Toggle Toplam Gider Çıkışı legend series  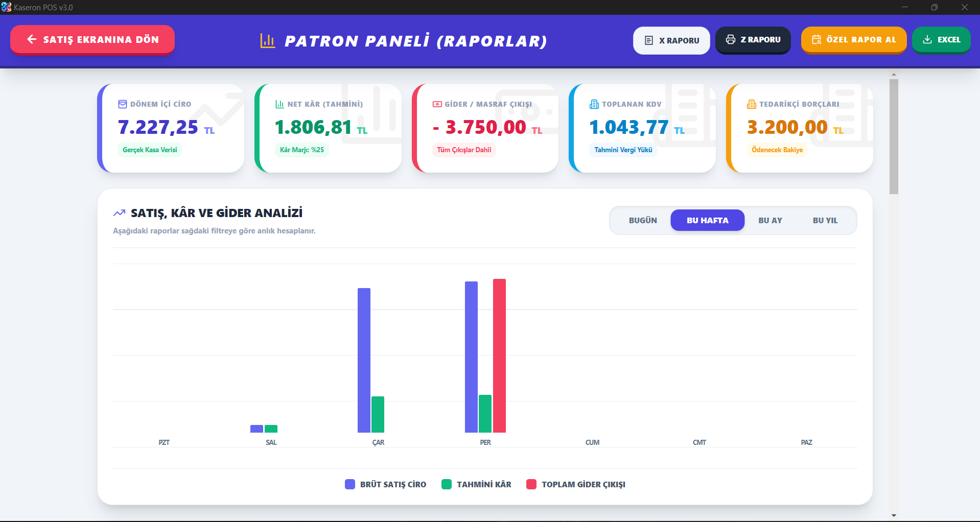[576, 484]
